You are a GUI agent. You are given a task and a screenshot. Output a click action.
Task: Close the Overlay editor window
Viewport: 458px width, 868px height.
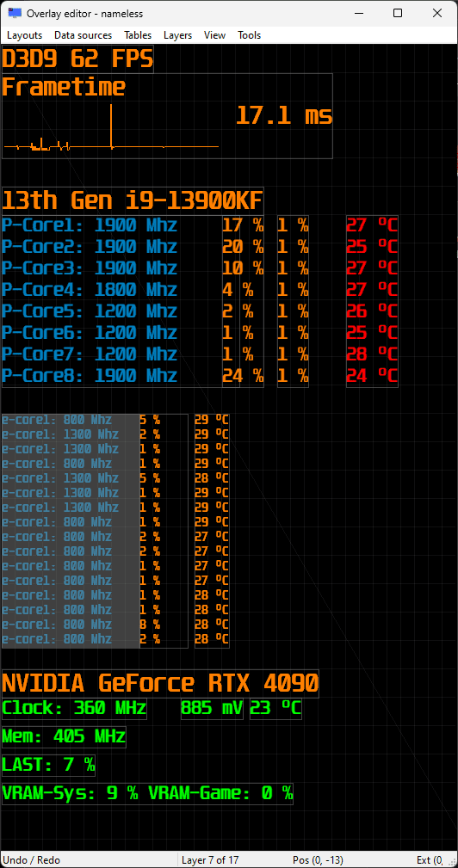click(437, 13)
